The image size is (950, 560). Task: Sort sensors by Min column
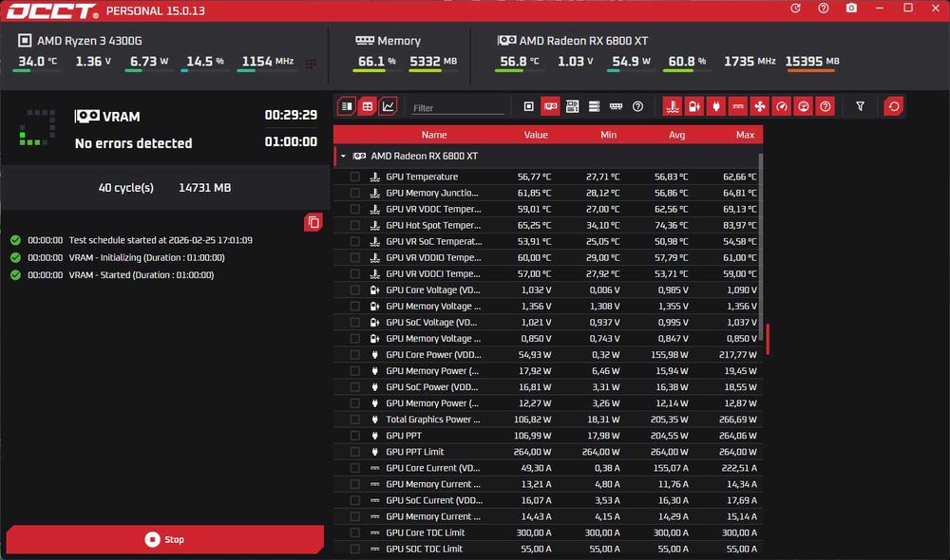point(608,135)
